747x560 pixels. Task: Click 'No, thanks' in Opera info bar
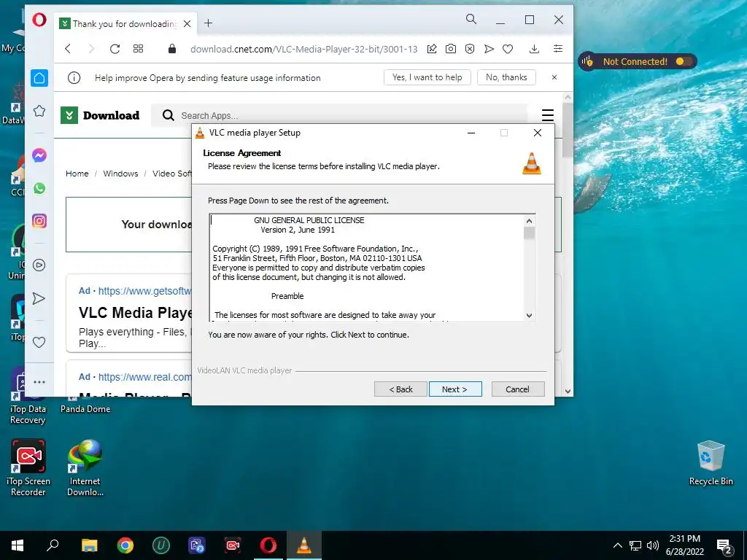tap(506, 77)
